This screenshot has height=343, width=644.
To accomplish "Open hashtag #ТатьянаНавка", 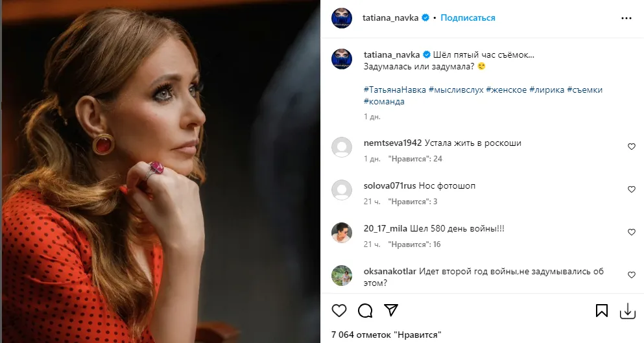I will [394, 90].
